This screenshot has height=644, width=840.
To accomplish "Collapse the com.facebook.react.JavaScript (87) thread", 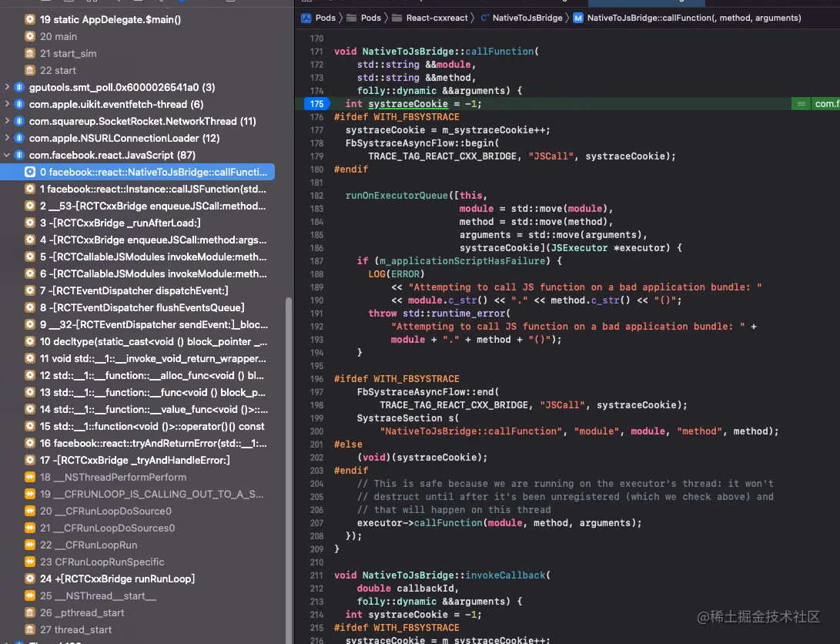I will tap(7, 155).
